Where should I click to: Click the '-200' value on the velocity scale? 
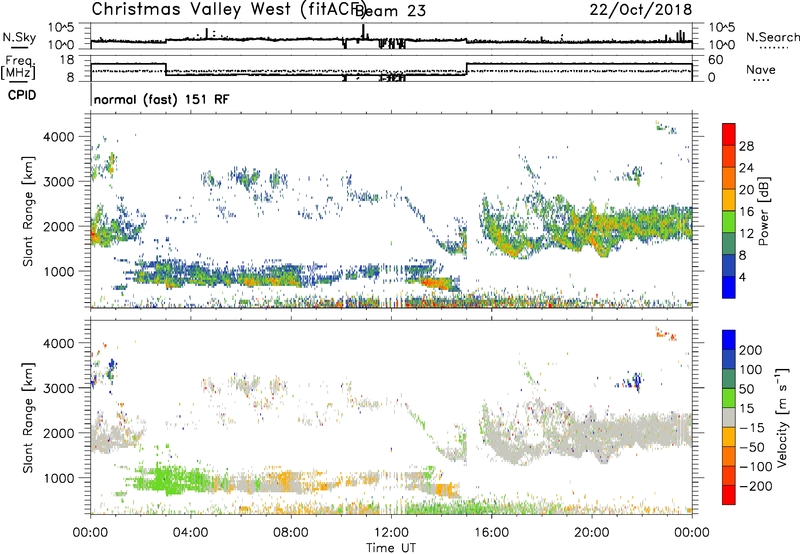[756, 486]
